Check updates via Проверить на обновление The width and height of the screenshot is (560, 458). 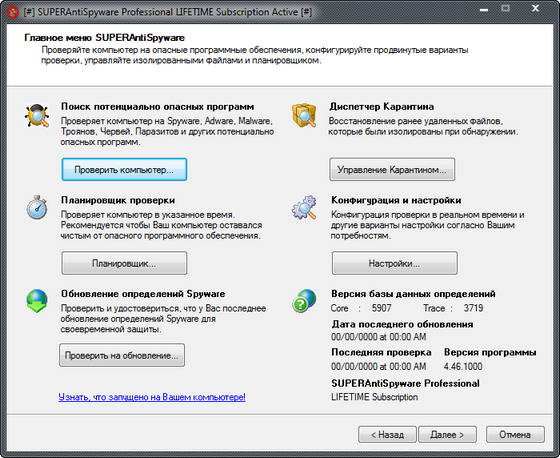click(x=122, y=355)
